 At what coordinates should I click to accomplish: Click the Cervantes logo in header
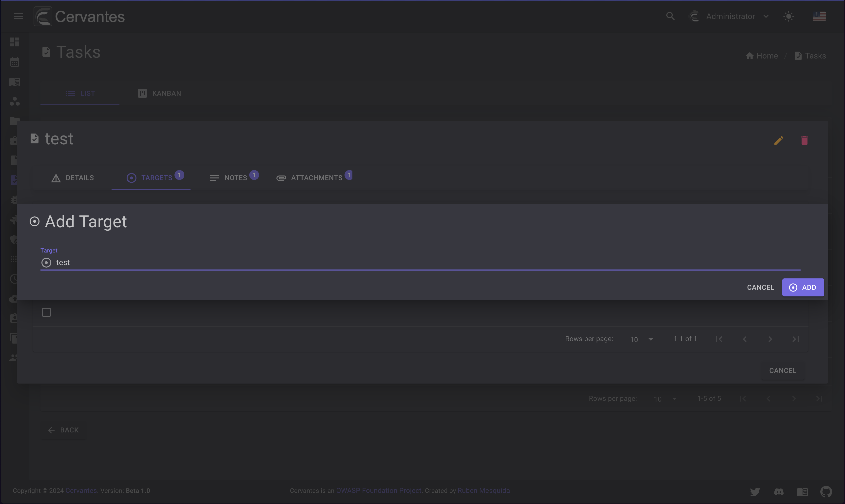(x=79, y=16)
